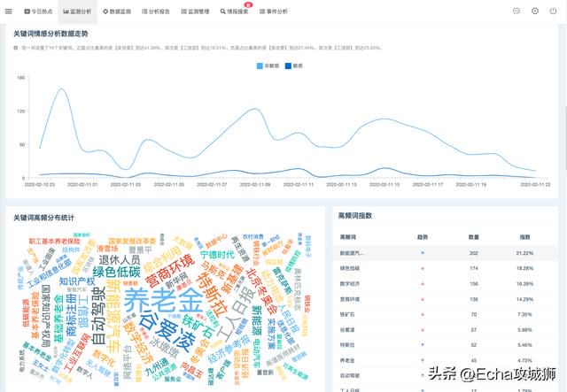Click the count 174 cell
Image resolution: width=567 pixels, height=392 pixels.
(x=474, y=268)
